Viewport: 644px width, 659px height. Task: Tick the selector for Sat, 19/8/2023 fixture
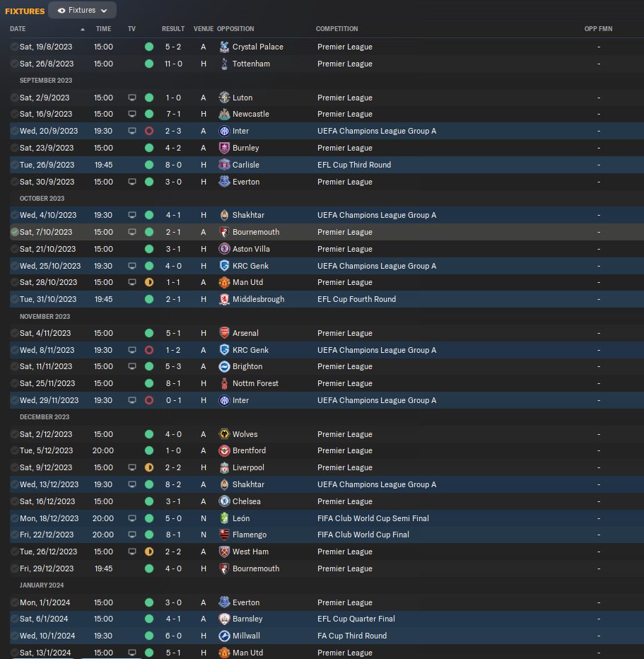click(15, 47)
